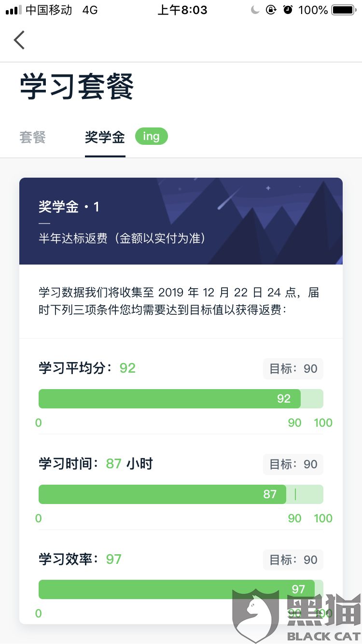Click the 学习平均分 progress bar at 92
This screenshot has width=362, height=644.
(x=181, y=399)
